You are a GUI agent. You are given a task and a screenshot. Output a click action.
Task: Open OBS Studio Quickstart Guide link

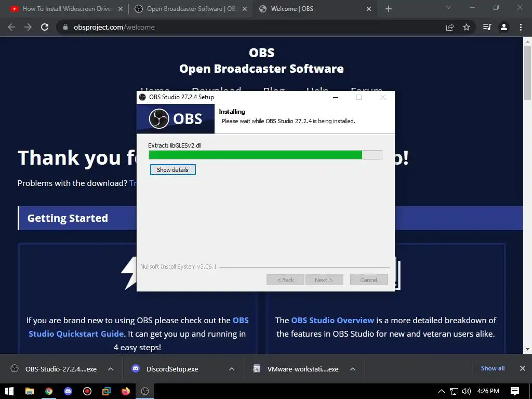[139, 327]
